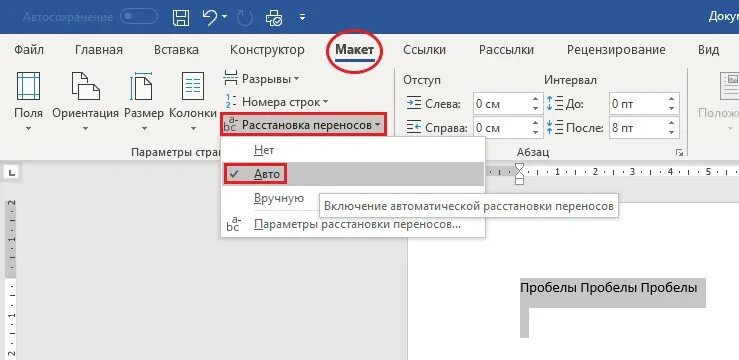Image resolution: width=739 pixels, height=360 pixels.
Task: Click the Save floppy disk icon
Action: [x=181, y=17]
